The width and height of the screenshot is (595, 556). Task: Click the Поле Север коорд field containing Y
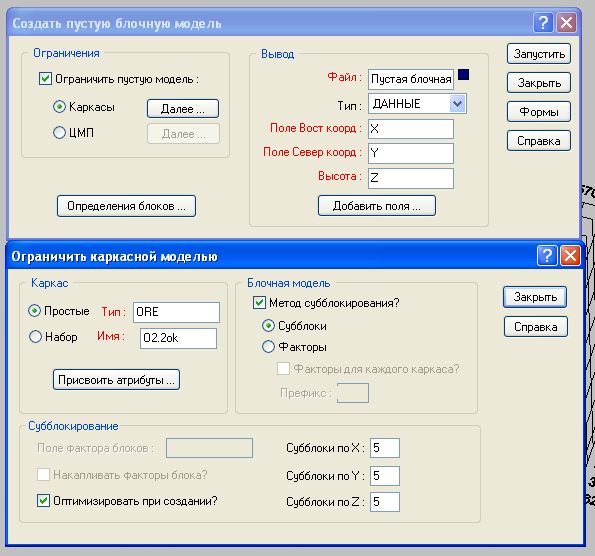411,153
